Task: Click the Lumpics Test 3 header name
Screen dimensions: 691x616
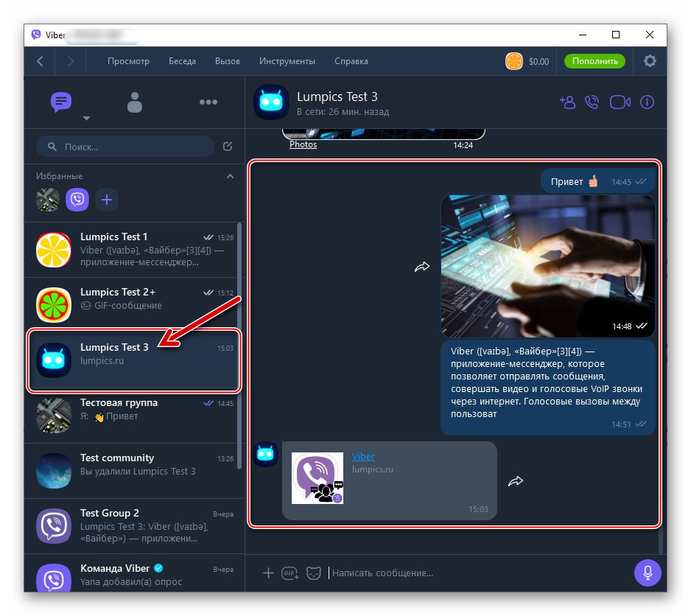Action: [337, 97]
